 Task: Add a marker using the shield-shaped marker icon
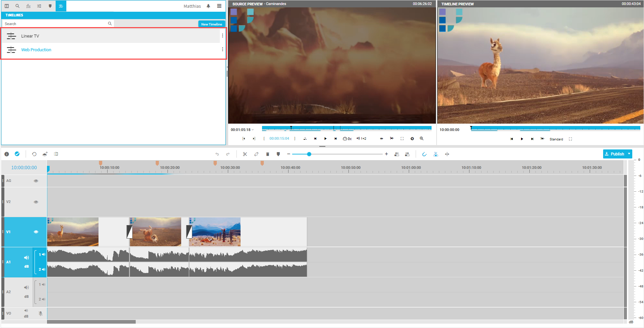tap(278, 154)
